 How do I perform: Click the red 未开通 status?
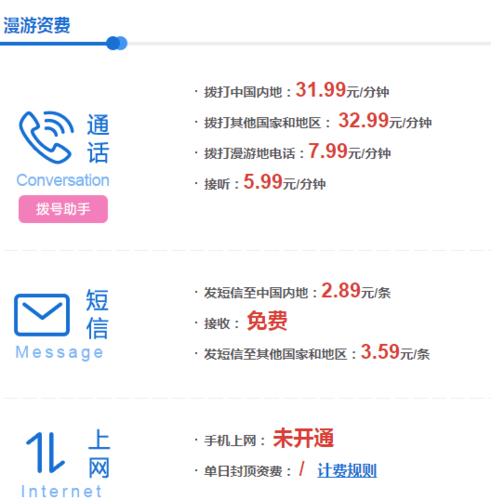(303, 438)
